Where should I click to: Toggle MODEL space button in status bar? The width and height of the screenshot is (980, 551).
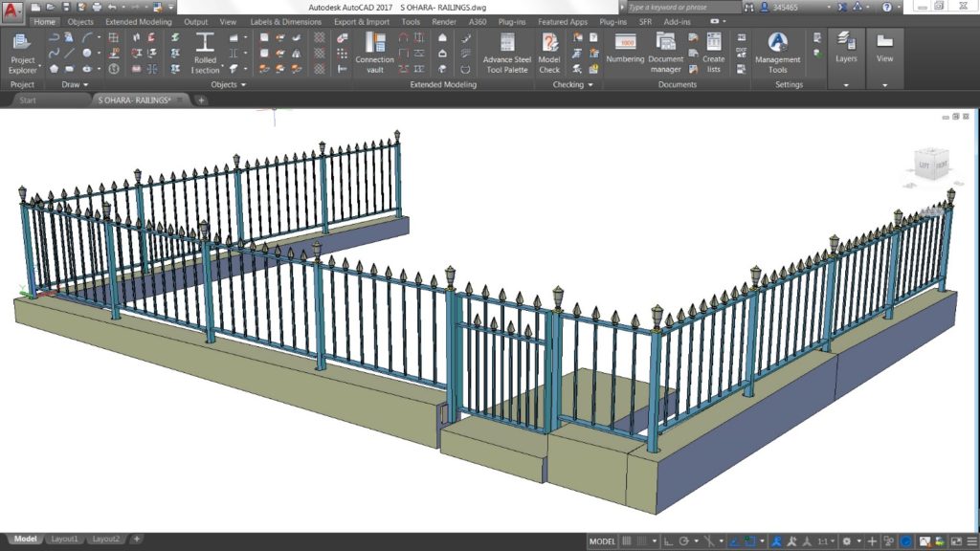(602, 541)
